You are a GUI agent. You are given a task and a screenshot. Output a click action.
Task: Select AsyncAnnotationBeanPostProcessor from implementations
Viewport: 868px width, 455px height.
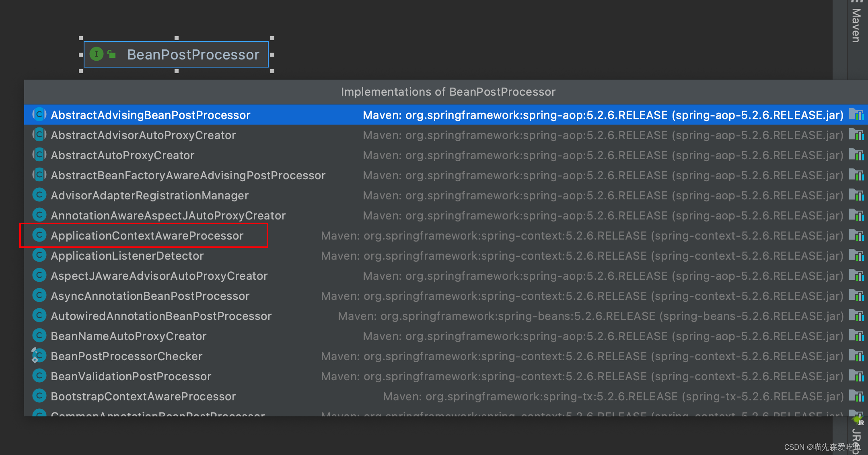pos(150,296)
